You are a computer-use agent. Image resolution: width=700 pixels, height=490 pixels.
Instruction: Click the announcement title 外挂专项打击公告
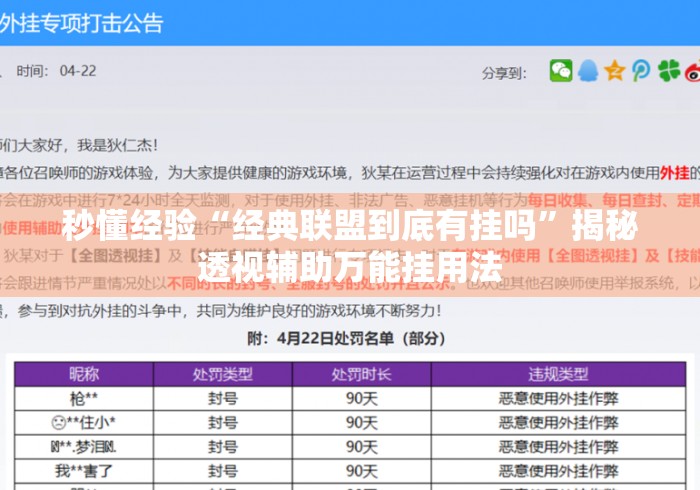(81, 23)
